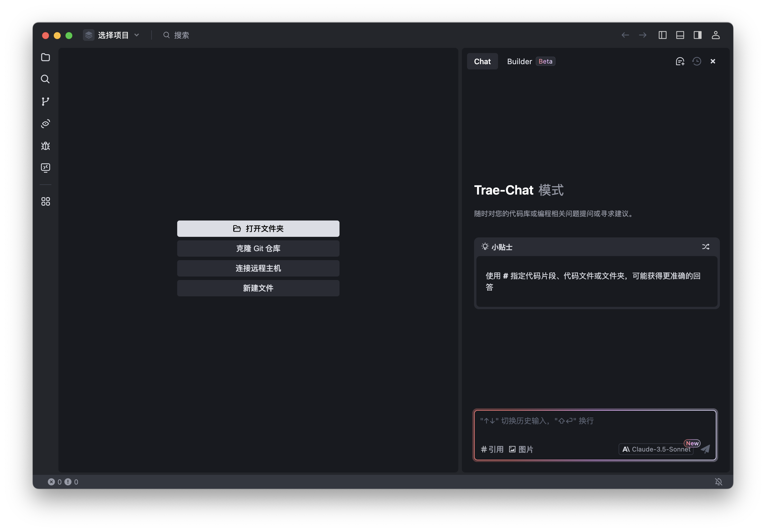Image resolution: width=766 pixels, height=532 pixels.
Task: Toggle the bottom panel layout
Action: pos(680,35)
